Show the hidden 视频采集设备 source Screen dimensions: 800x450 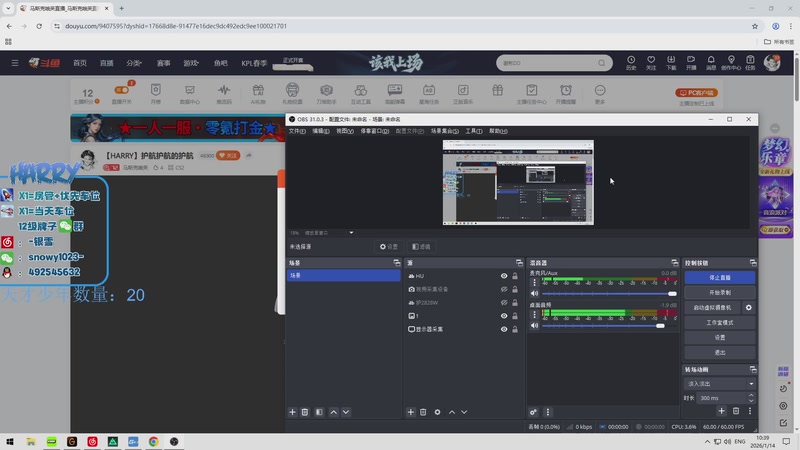coord(504,289)
